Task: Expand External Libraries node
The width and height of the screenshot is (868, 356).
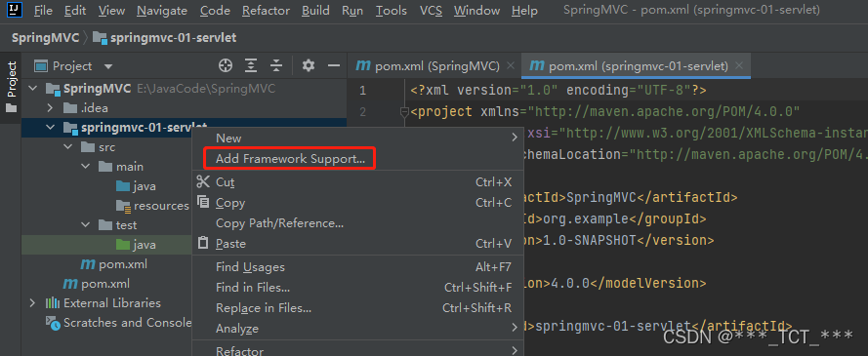Action: [32, 303]
